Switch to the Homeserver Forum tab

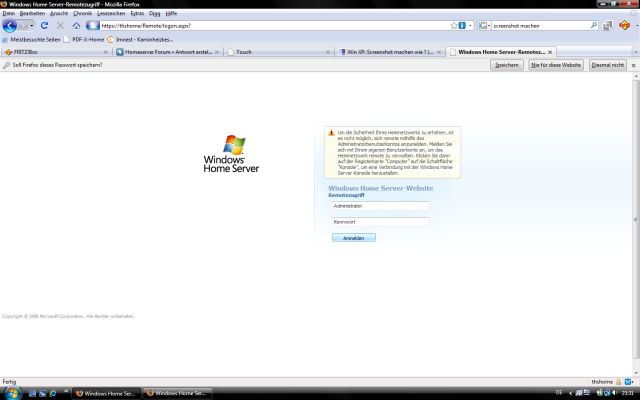point(167,52)
